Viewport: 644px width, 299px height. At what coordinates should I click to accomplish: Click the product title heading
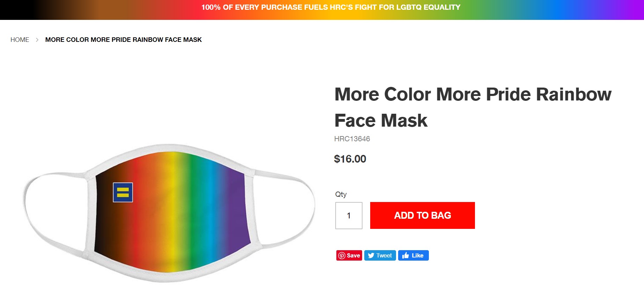pos(473,107)
